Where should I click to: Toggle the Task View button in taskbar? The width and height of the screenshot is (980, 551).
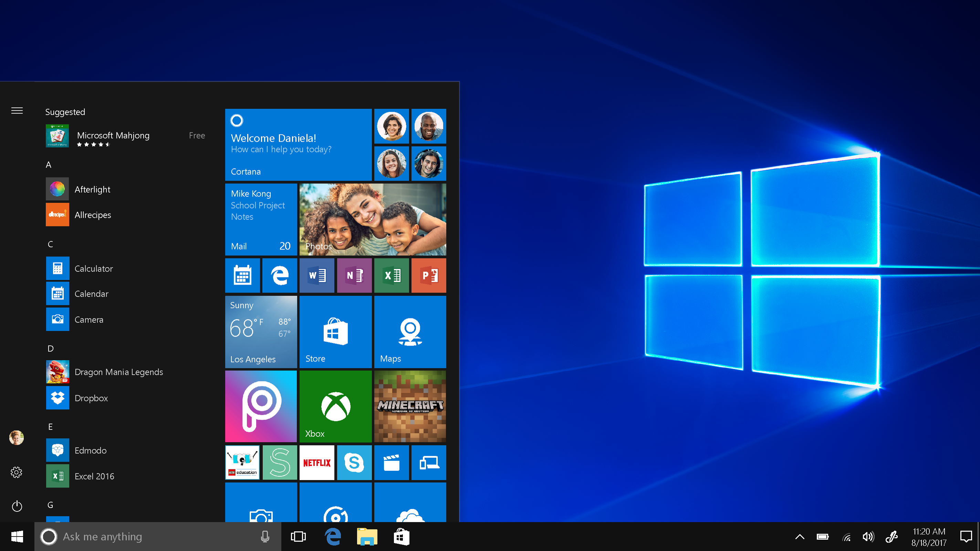[298, 536]
